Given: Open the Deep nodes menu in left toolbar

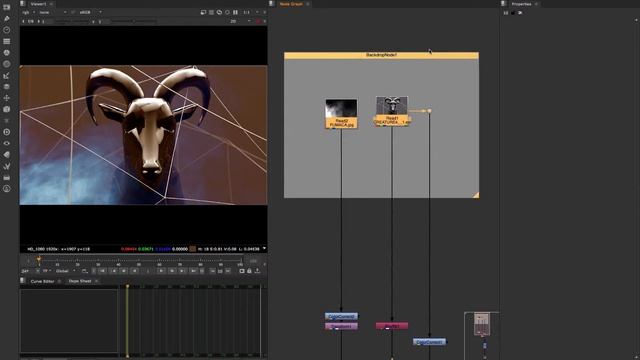Looking at the screenshot, I should [x=7, y=132].
